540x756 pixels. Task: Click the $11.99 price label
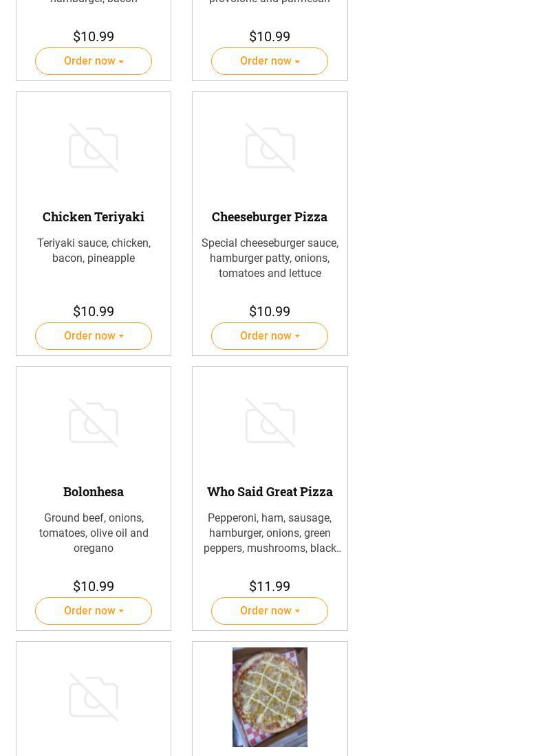click(270, 586)
